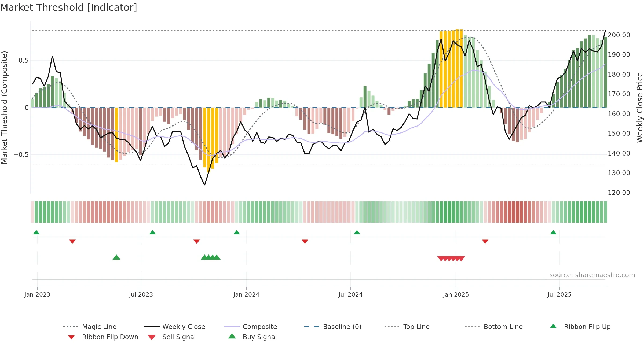Click the 180.00 price axis label
The width and height of the screenshot is (644, 362).
pos(619,75)
